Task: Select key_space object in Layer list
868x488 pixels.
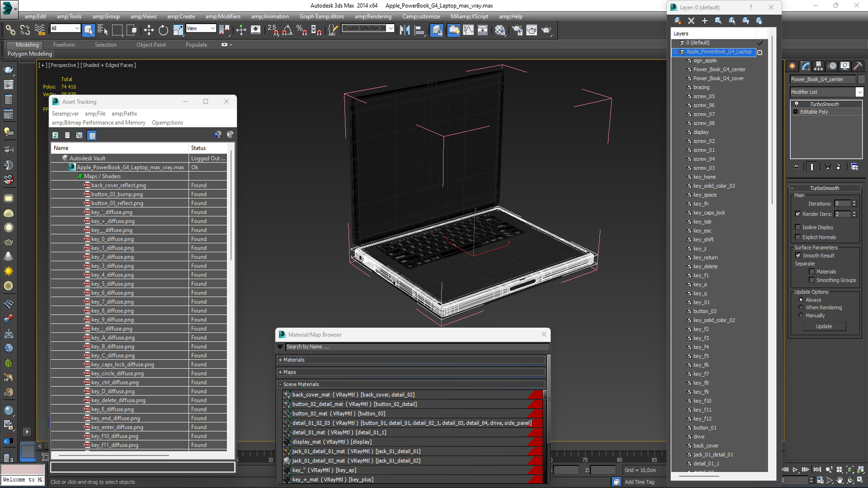Action: coord(705,195)
